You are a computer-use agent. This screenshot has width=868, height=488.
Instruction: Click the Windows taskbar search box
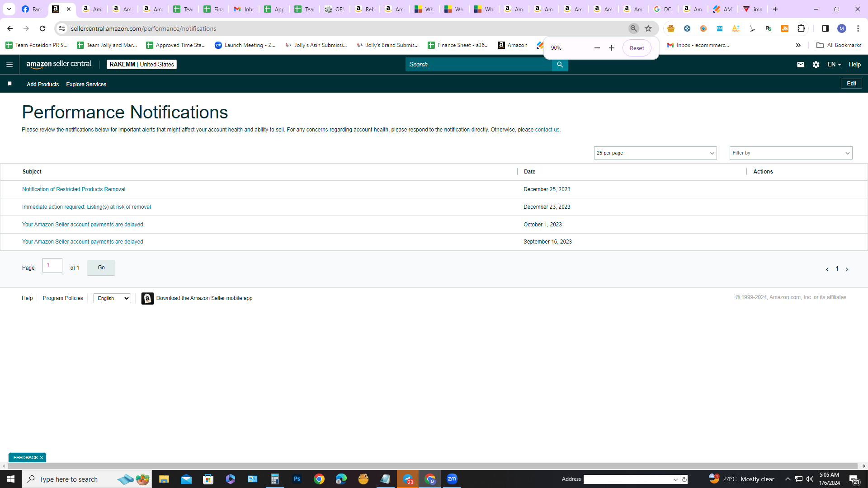point(87,479)
